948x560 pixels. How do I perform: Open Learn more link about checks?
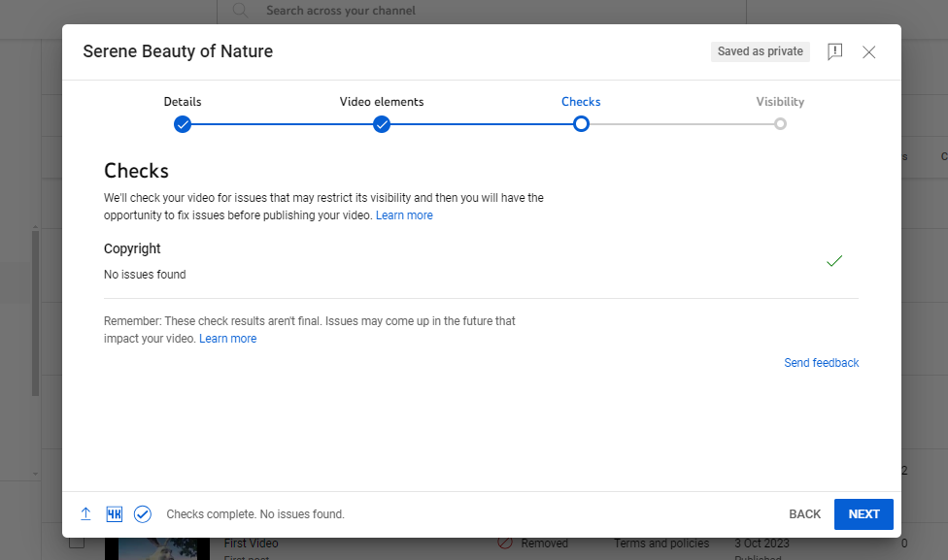tap(404, 215)
